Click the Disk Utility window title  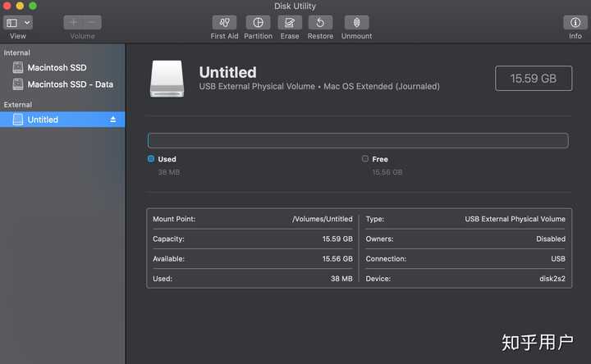point(295,6)
